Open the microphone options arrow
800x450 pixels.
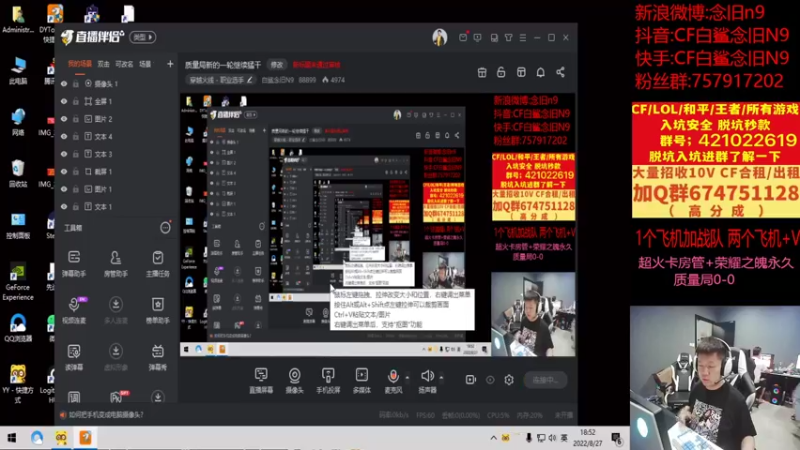pos(407,378)
